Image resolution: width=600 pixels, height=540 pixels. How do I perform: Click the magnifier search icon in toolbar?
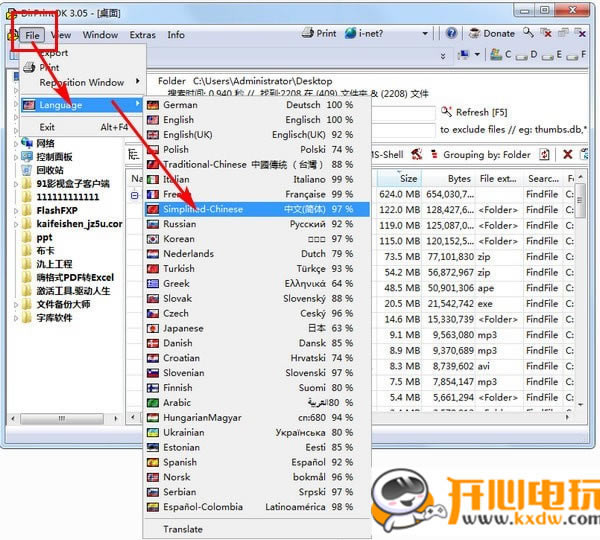(x=528, y=33)
